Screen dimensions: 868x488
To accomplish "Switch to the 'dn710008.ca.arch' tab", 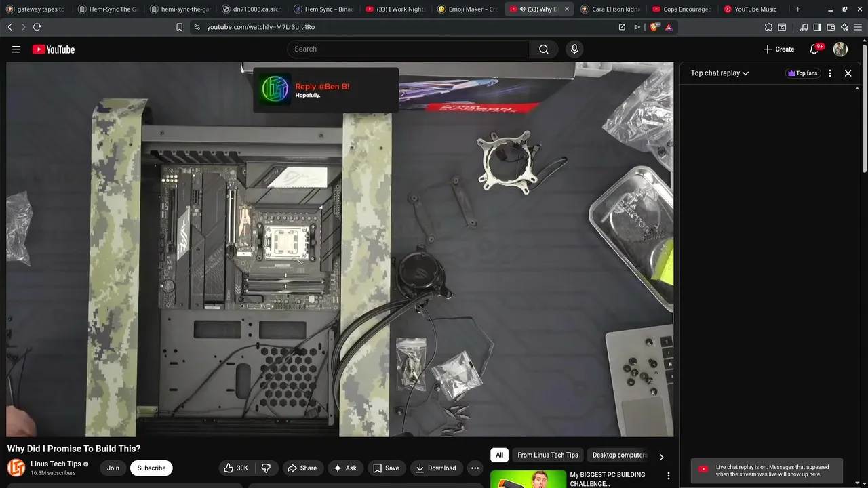I will click(x=252, y=9).
